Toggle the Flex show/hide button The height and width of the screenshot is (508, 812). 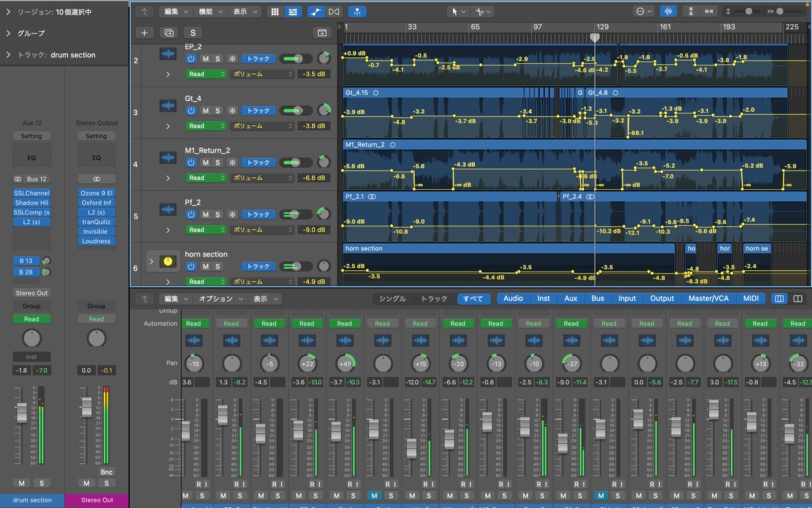click(334, 11)
